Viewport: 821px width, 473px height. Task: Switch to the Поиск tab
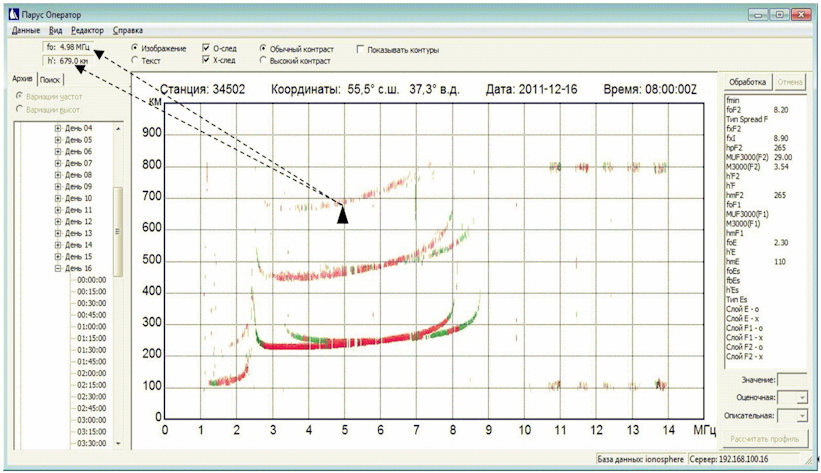click(50, 80)
